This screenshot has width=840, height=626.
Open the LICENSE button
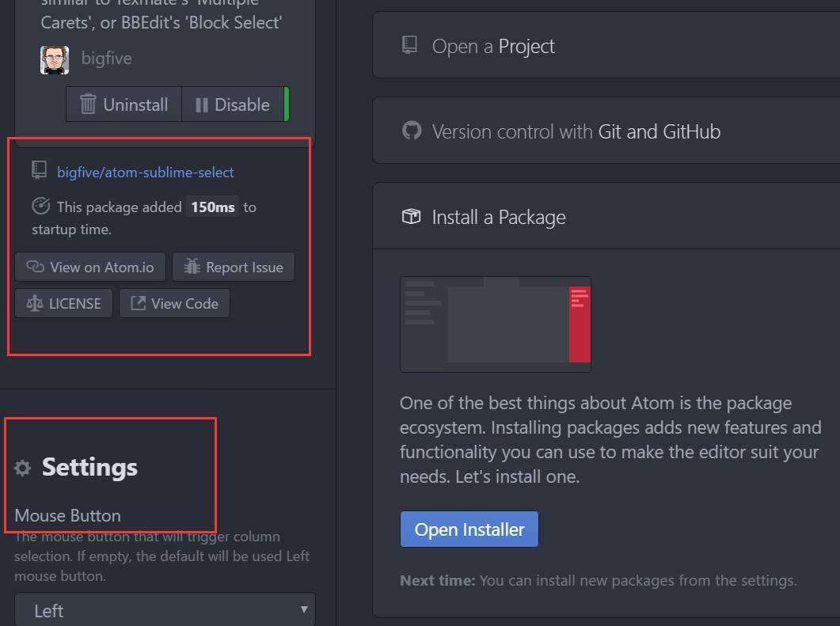pyautogui.click(x=64, y=303)
